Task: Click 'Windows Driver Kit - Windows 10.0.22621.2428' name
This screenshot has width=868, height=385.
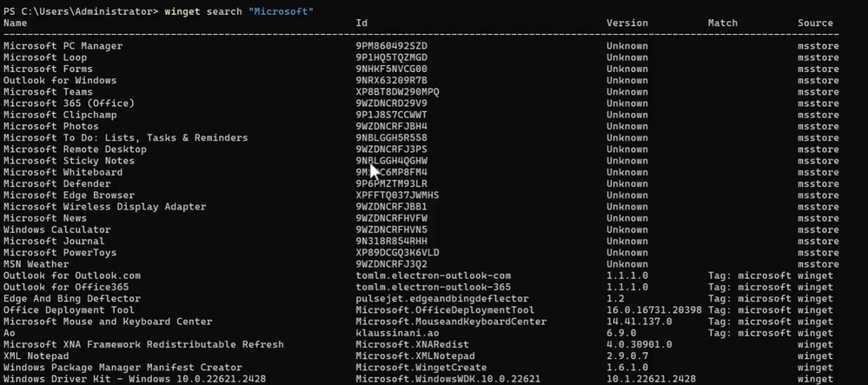Action: coord(135,379)
